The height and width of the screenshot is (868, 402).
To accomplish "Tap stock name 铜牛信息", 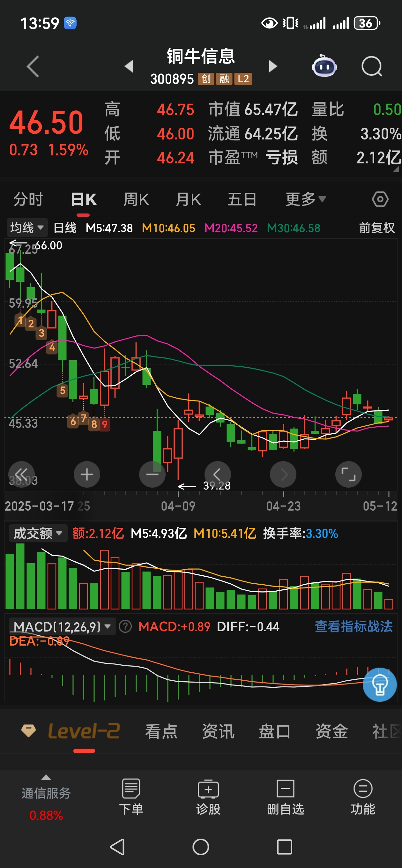I will [201, 56].
